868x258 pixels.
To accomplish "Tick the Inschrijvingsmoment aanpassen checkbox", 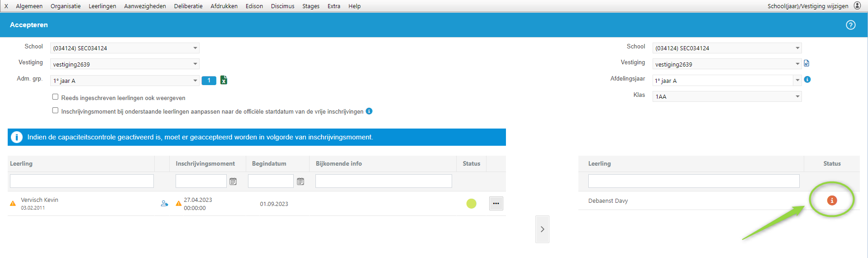I will click(55, 110).
